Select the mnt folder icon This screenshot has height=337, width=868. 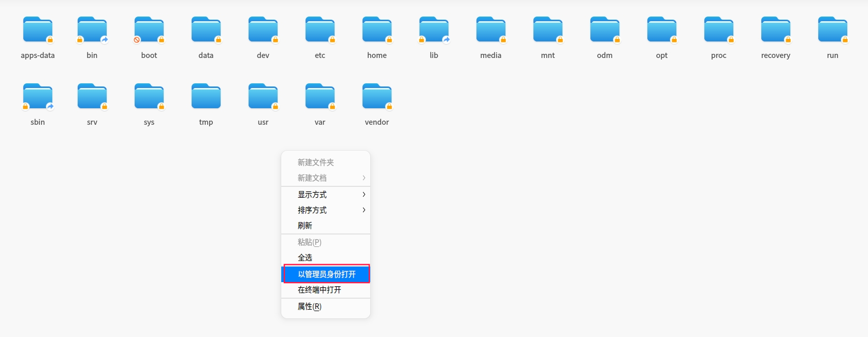click(548, 30)
